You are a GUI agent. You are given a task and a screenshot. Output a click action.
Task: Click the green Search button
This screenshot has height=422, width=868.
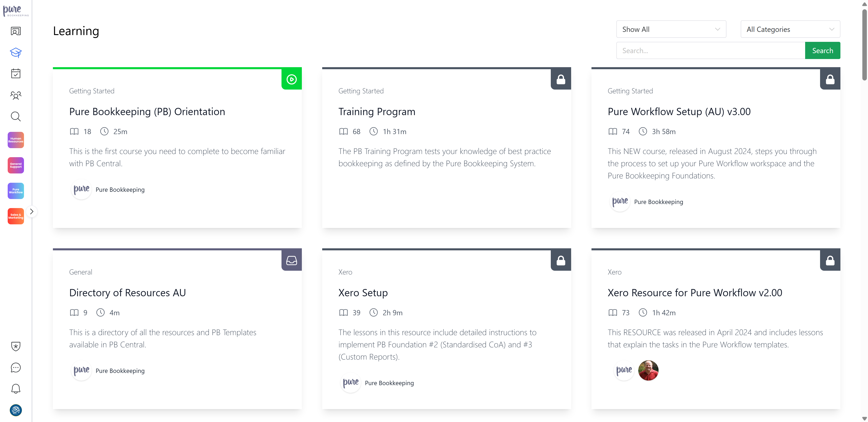point(822,51)
